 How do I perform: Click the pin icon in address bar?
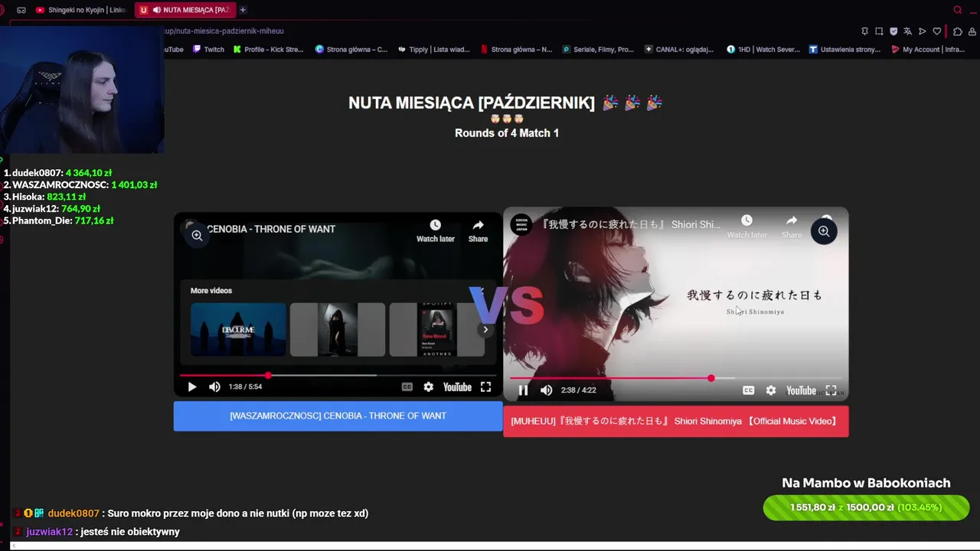click(x=864, y=31)
